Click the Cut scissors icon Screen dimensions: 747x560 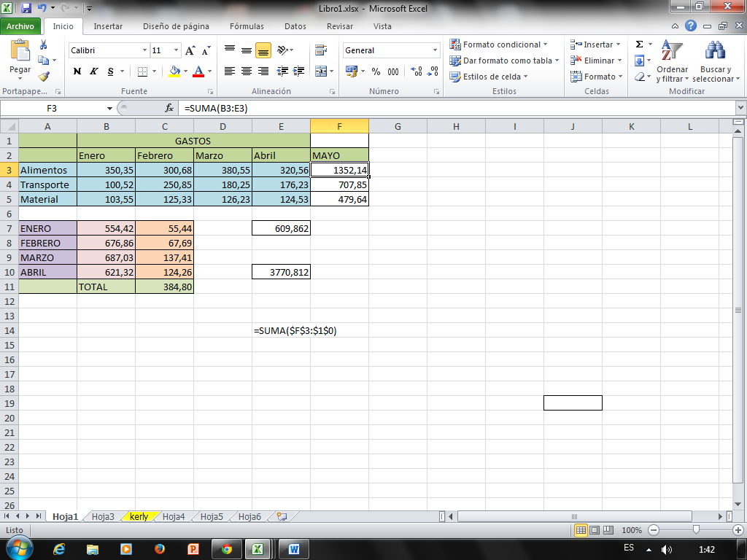point(44,45)
